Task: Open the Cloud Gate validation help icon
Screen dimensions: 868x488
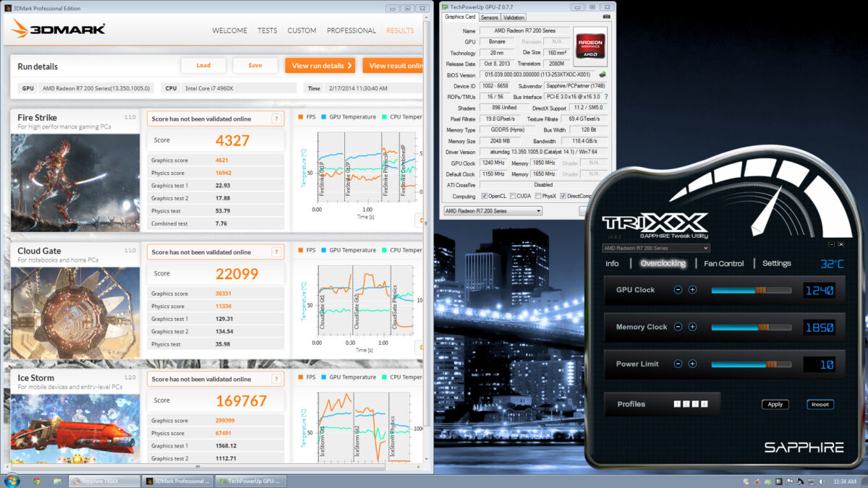Action: [276, 252]
